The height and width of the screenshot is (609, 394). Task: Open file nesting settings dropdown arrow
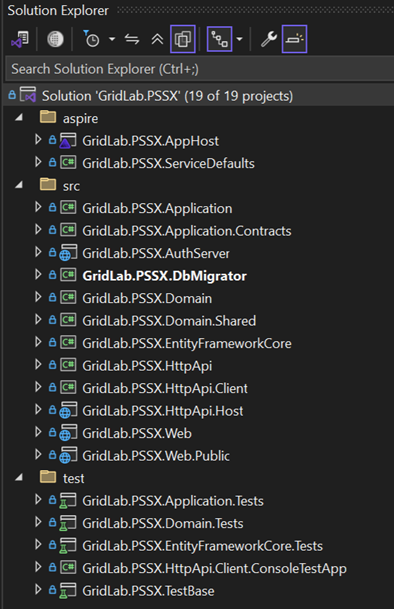(x=239, y=39)
